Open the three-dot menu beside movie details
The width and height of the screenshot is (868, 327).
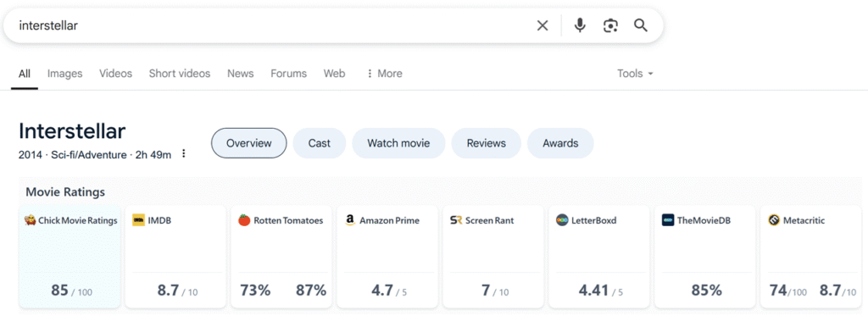pos(184,154)
